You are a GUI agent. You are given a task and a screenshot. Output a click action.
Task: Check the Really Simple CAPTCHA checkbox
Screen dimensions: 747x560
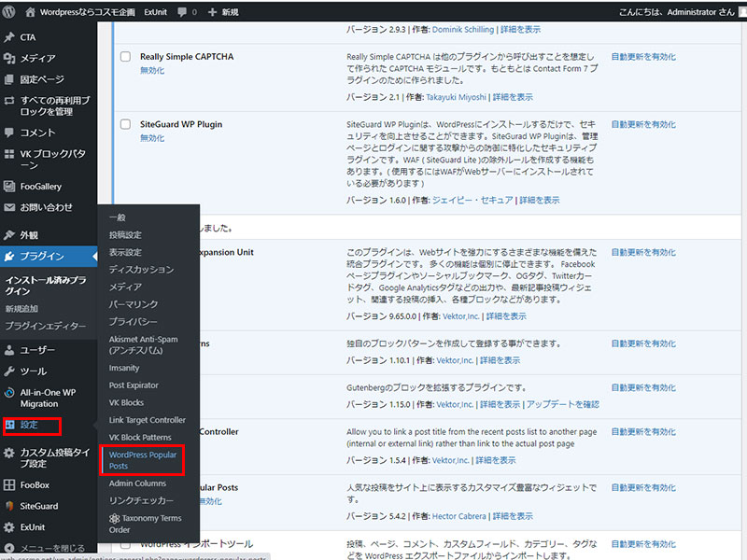pos(126,57)
